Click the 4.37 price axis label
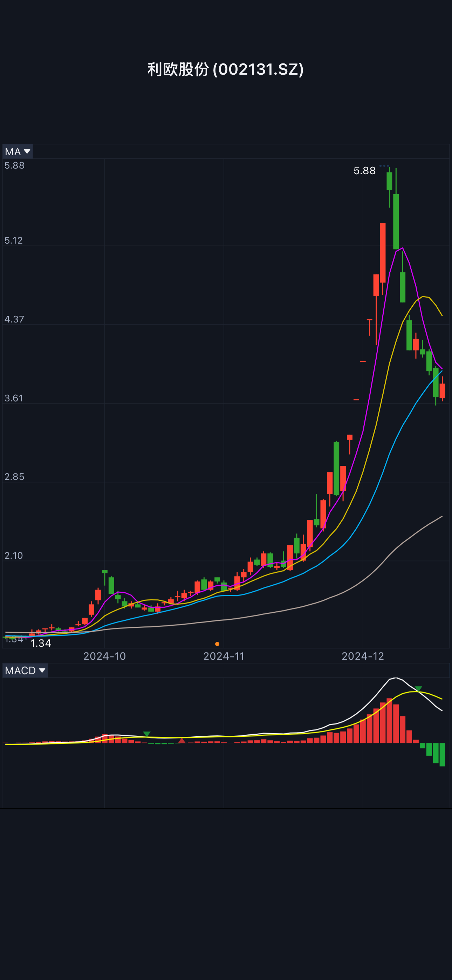 (14, 319)
